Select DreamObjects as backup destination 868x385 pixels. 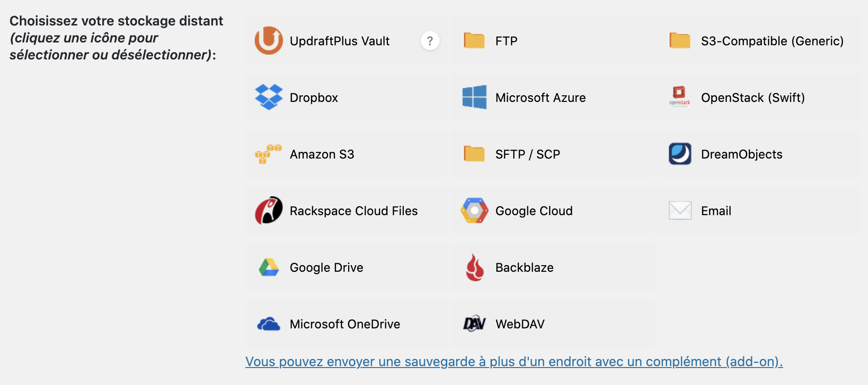(679, 154)
